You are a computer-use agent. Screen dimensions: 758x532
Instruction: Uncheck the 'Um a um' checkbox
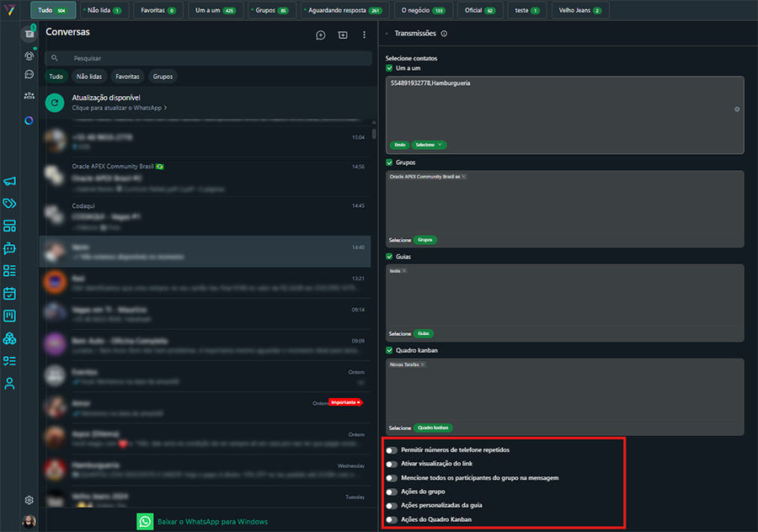click(390, 67)
